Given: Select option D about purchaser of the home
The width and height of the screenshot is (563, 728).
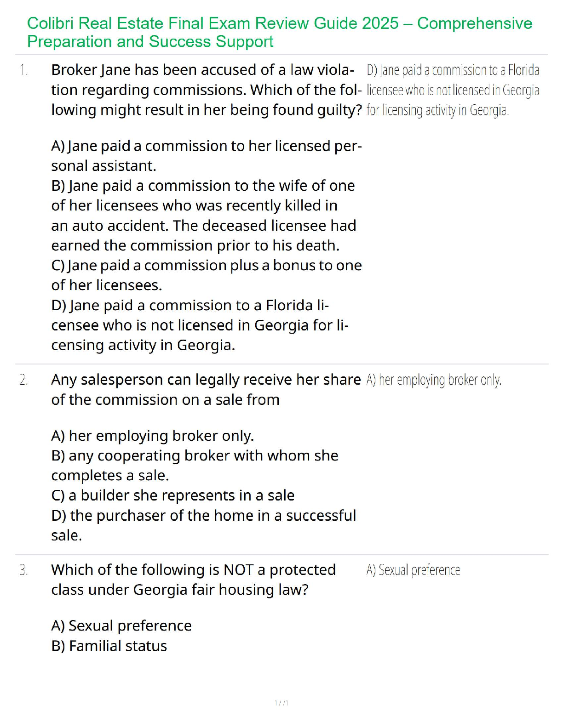Looking at the screenshot, I should [203, 525].
